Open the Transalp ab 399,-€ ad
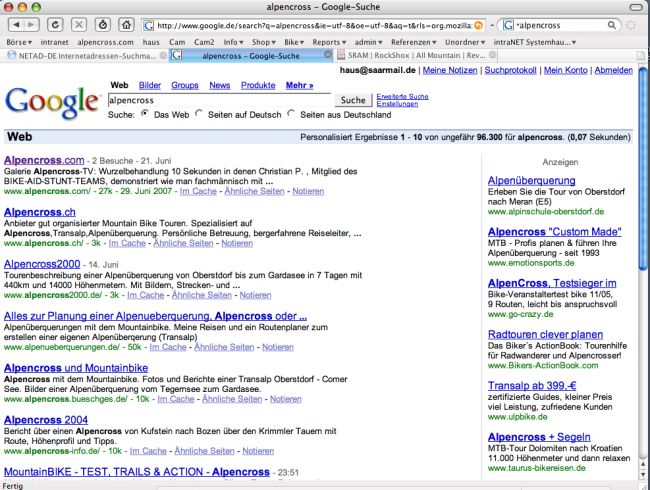 (532, 386)
